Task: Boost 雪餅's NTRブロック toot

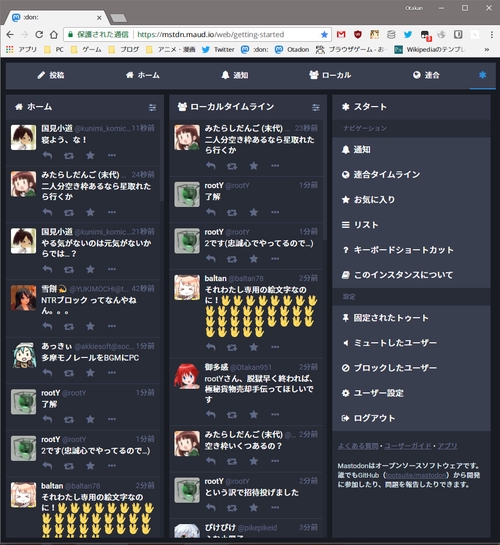Action: coord(69,326)
